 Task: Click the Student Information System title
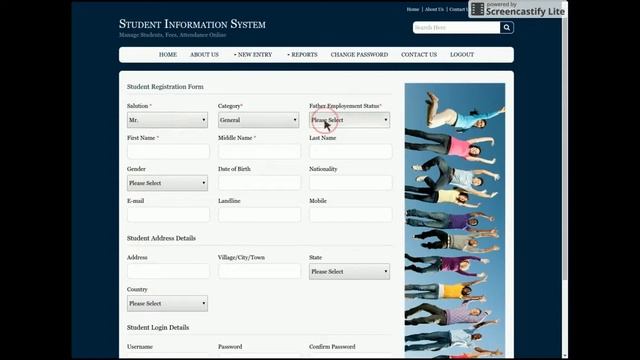[x=192, y=24]
